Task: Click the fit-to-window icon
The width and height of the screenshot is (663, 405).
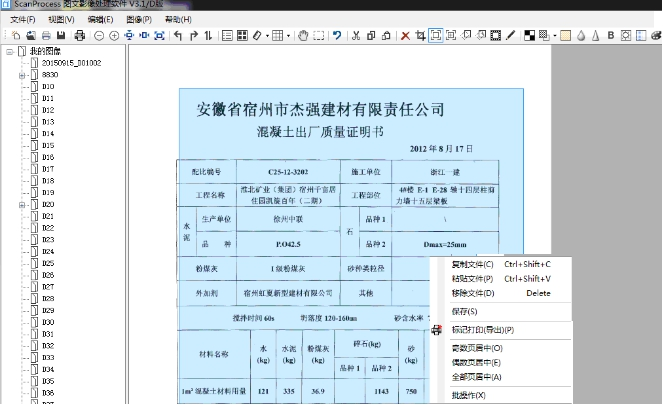Action: click(x=159, y=36)
